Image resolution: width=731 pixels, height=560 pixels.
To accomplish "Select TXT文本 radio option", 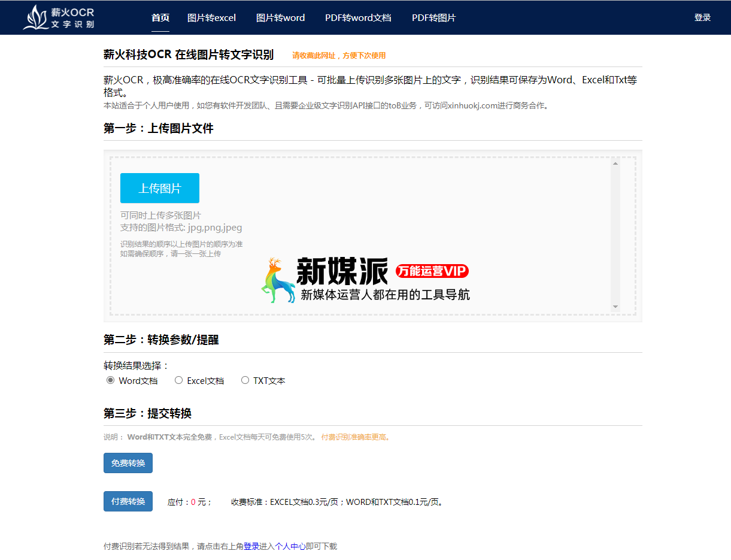I will [x=245, y=380].
